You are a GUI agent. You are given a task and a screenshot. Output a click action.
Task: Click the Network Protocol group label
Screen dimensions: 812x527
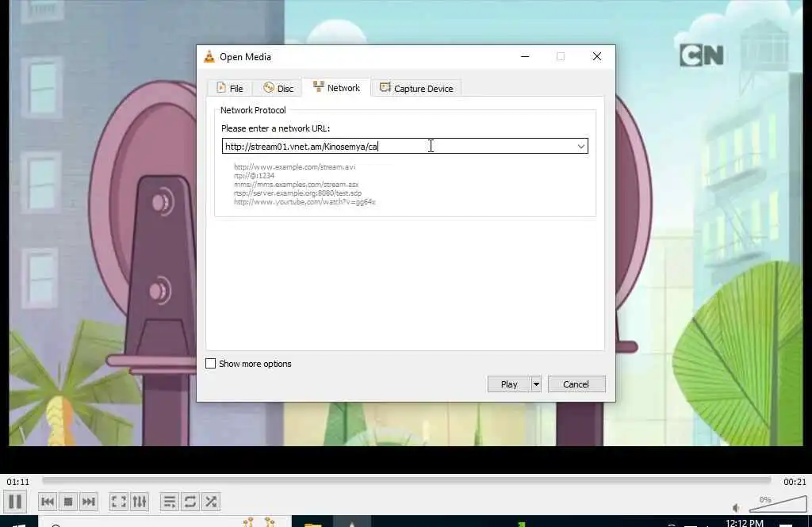point(253,110)
